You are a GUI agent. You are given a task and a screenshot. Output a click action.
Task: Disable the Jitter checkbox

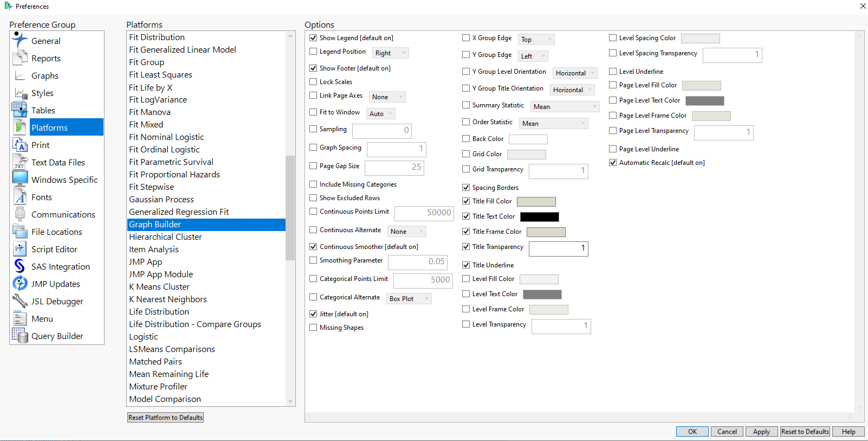click(x=313, y=314)
